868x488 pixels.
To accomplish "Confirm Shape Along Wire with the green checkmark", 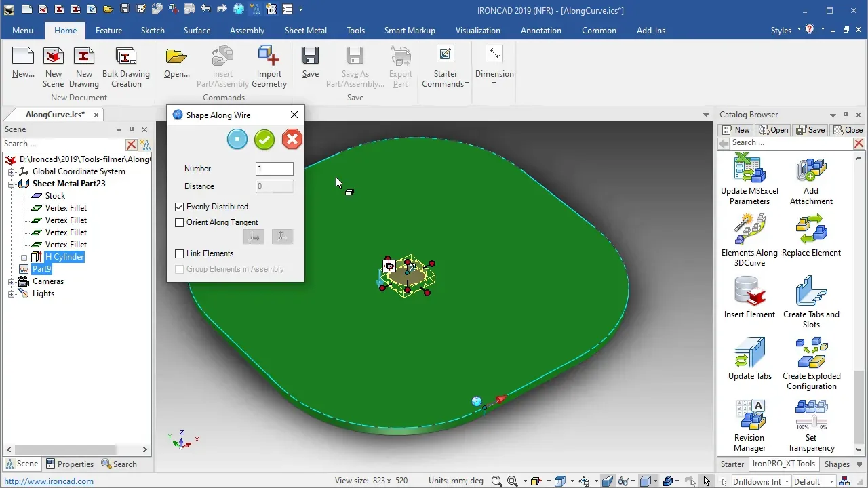I will [x=264, y=140].
